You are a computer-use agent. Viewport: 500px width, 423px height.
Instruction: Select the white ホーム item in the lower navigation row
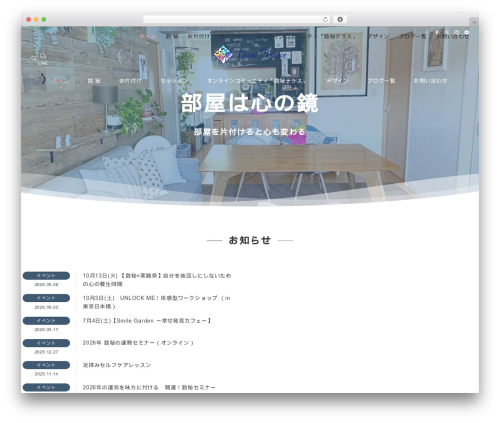(61, 81)
